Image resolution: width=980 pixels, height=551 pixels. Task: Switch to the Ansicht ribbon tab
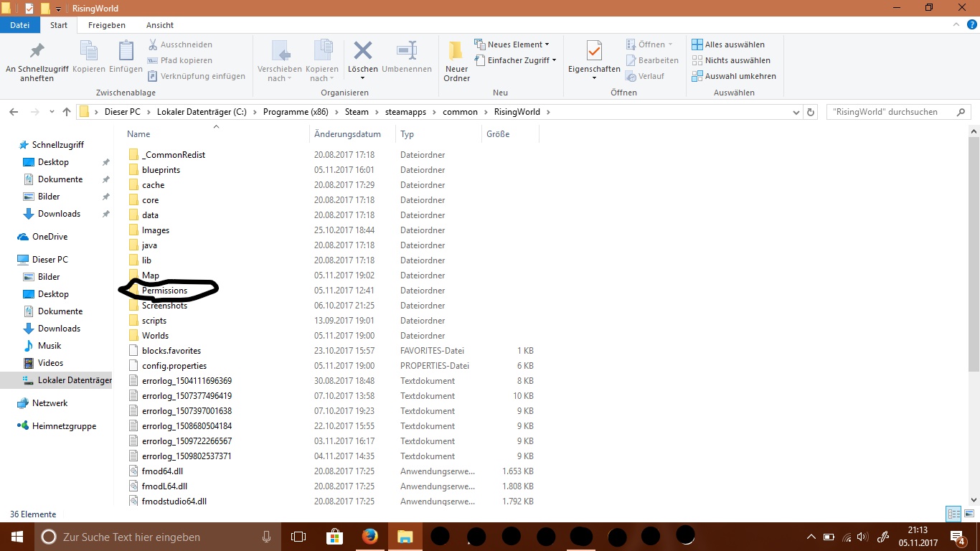(x=160, y=25)
